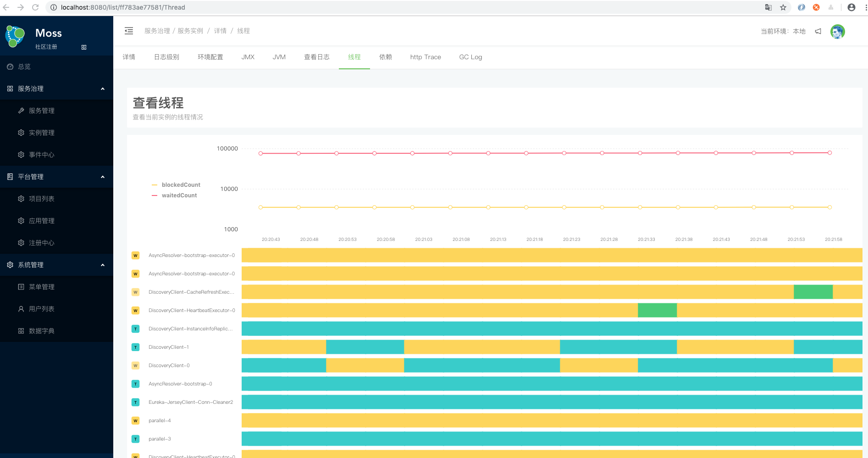Toggle the blockedCount legend series

(x=176, y=185)
